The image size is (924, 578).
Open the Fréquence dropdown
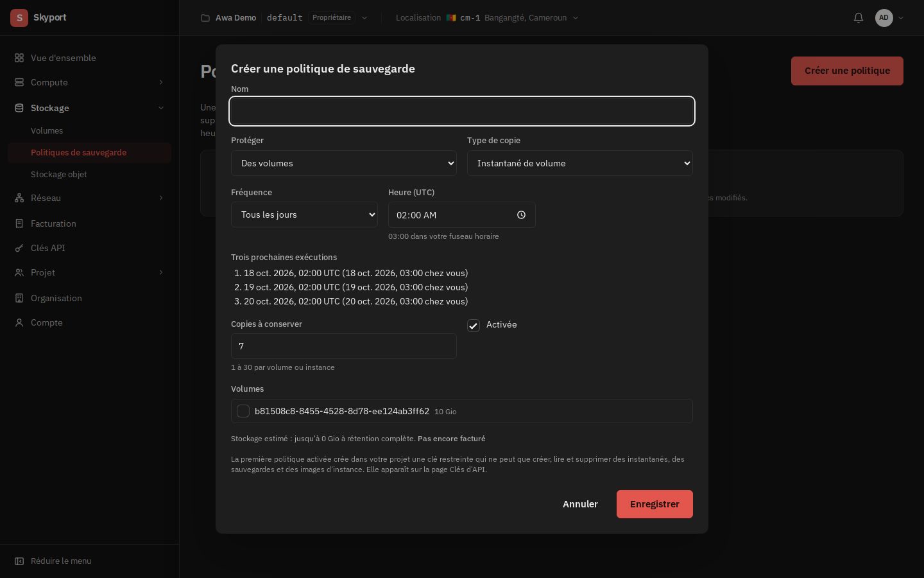click(x=304, y=215)
